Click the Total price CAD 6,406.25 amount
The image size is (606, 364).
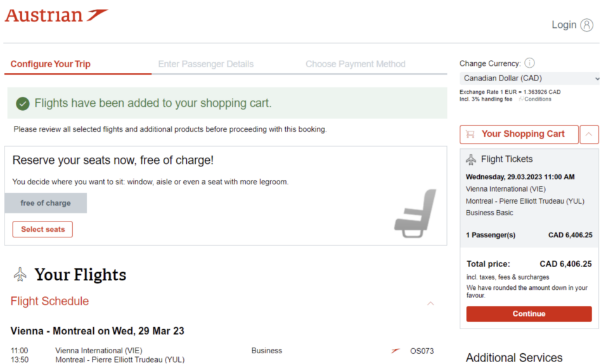(x=565, y=264)
